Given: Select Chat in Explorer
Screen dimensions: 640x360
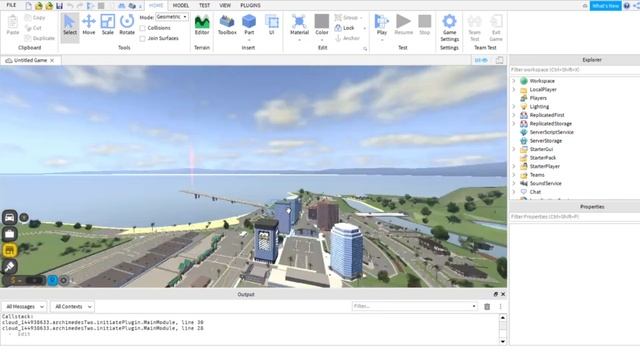Looking at the screenshot, I should click(535, 192).
